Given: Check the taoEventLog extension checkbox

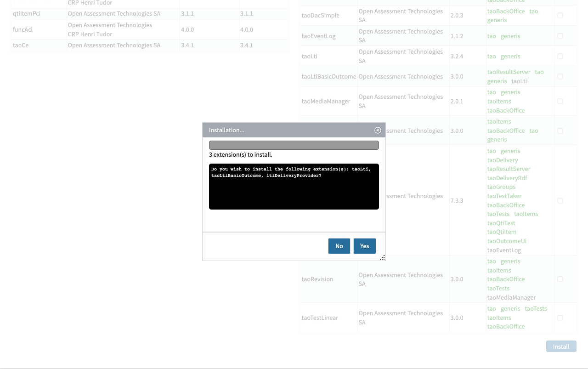Looking at the screenshot, I should tap(560, 35).
